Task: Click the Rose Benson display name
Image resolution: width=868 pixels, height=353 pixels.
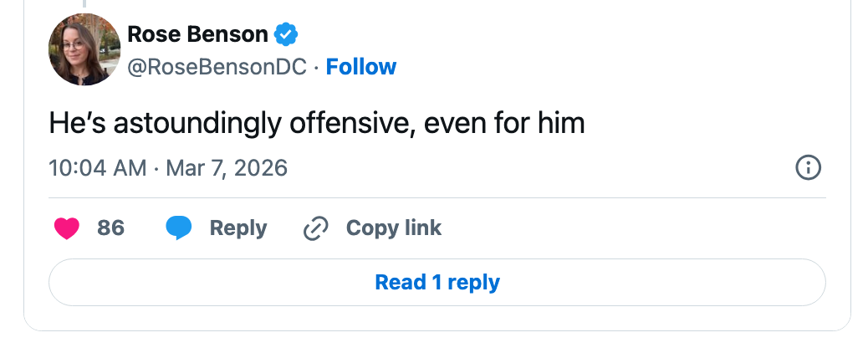Action: click(197, 34)
